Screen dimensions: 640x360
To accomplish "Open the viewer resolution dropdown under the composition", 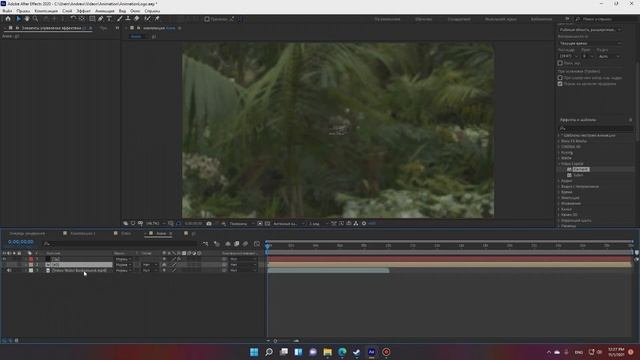I will pyautogui.click(x=241, y=224).
